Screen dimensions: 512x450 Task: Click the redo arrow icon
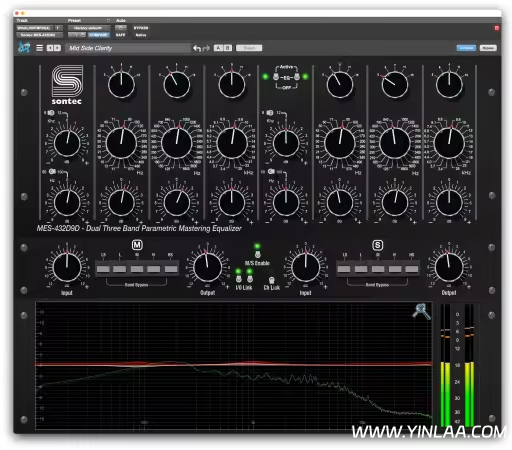point(206,48)
